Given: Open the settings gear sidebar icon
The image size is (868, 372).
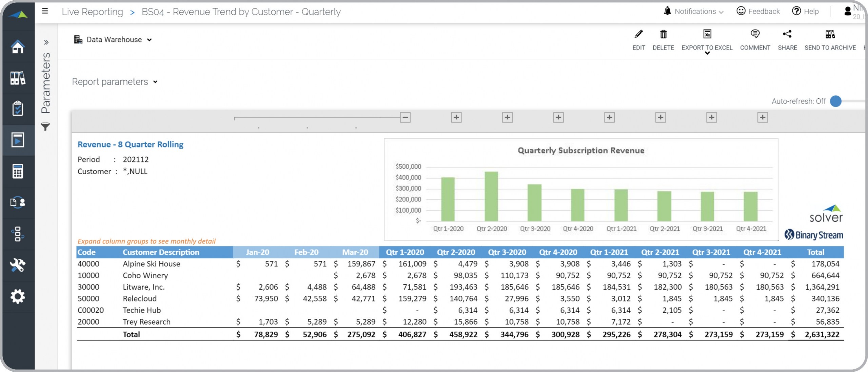Looking at the screenshot, I should [18, 296].
